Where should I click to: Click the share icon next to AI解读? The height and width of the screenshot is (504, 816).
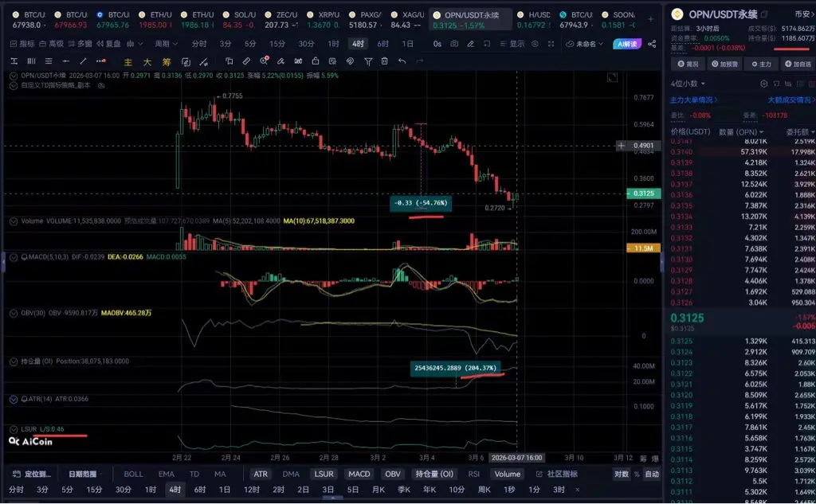[652, 44]
